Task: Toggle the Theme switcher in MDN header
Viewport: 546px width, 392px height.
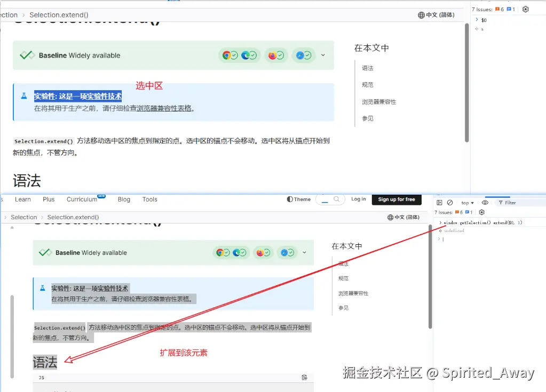Action: coord(299,199)
